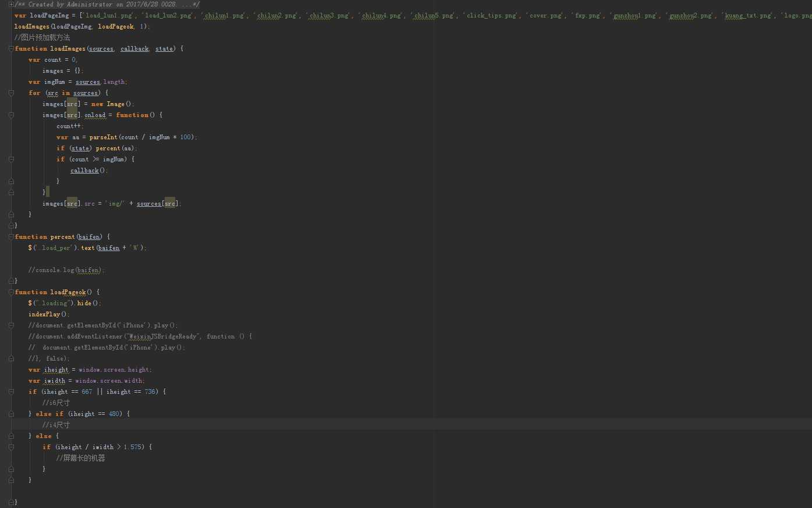Click the loadPageImg variable declaration name
Image resolution: width=812 pixels, height=508 pixels.
pos(49,15)
